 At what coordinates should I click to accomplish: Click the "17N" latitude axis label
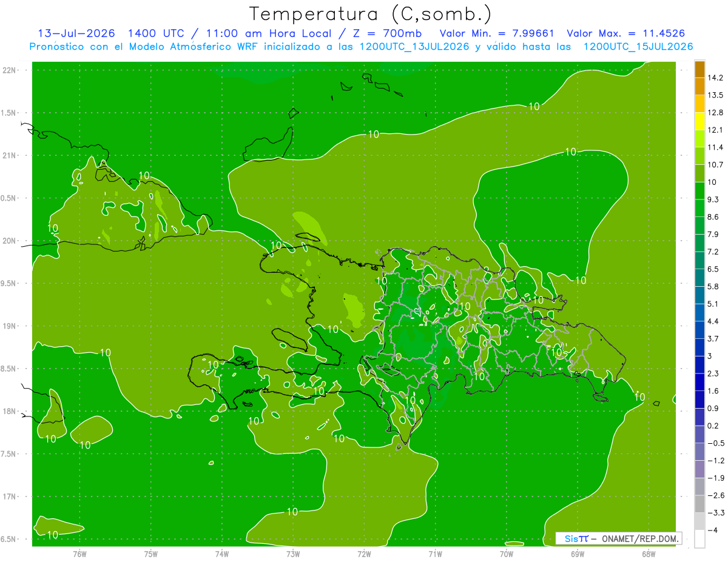point(8,497)
